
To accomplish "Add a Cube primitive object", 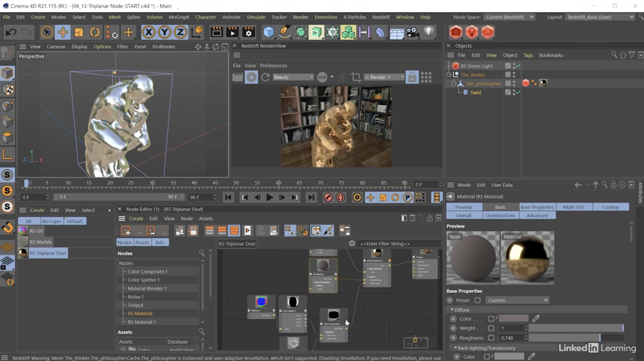I will tap(268, 32).
